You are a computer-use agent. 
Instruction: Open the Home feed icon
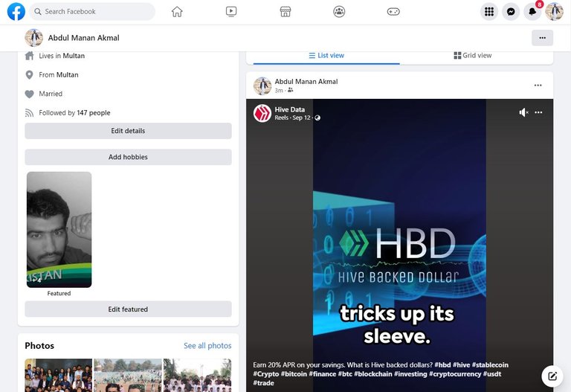pyautogui.click(x=177, y=12)
